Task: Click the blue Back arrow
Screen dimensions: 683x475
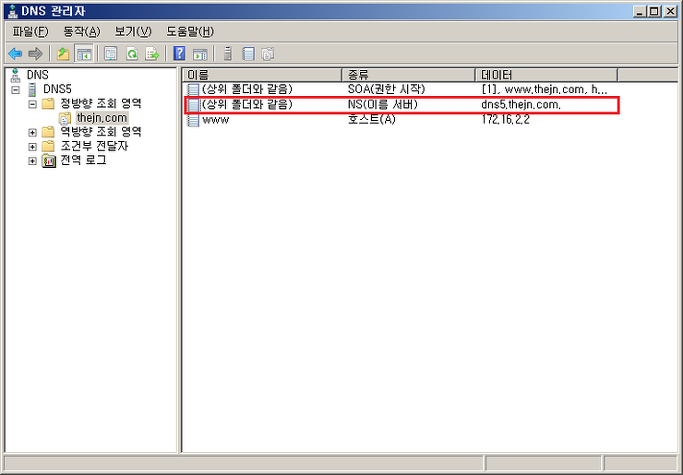Action: pos(15,54)
